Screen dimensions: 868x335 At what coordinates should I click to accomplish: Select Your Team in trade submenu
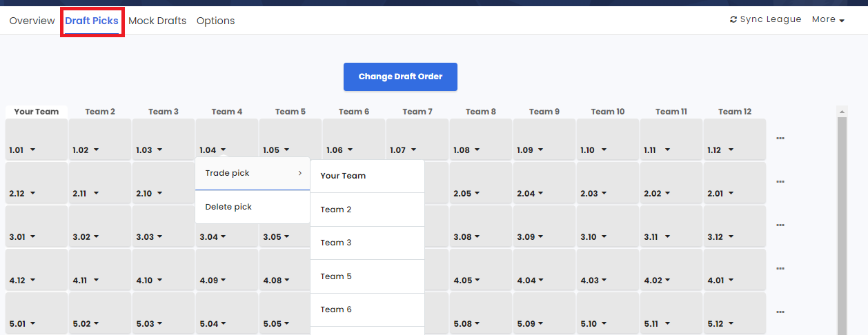tap(367, 176)
